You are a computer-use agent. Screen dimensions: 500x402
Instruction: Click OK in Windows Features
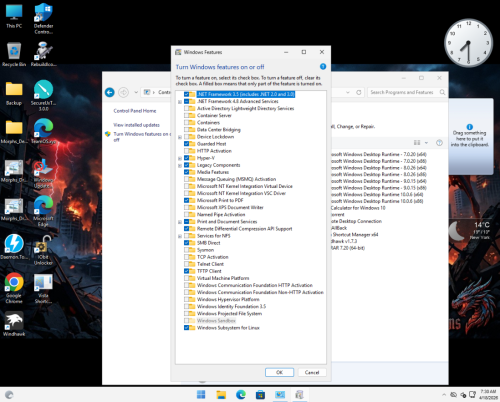click(x=279, y=372)
